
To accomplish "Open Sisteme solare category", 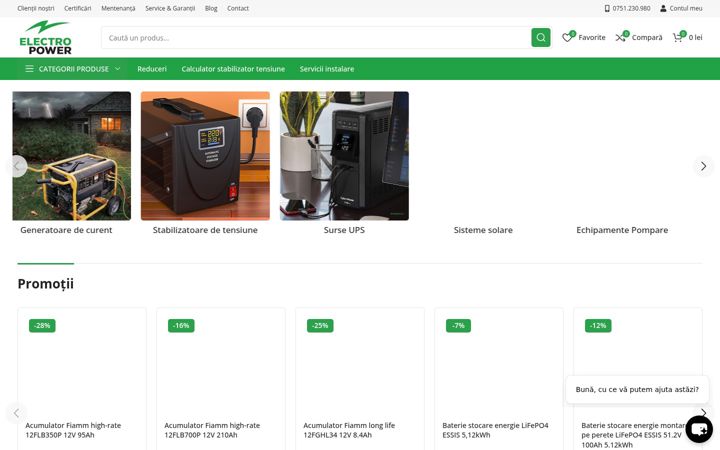I will pos(483,230).
